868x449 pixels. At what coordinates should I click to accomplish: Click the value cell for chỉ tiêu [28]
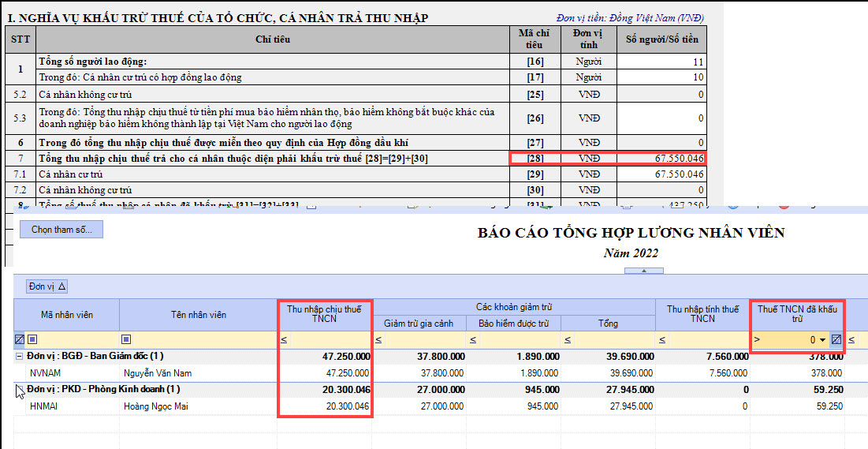tap(661, 159)
